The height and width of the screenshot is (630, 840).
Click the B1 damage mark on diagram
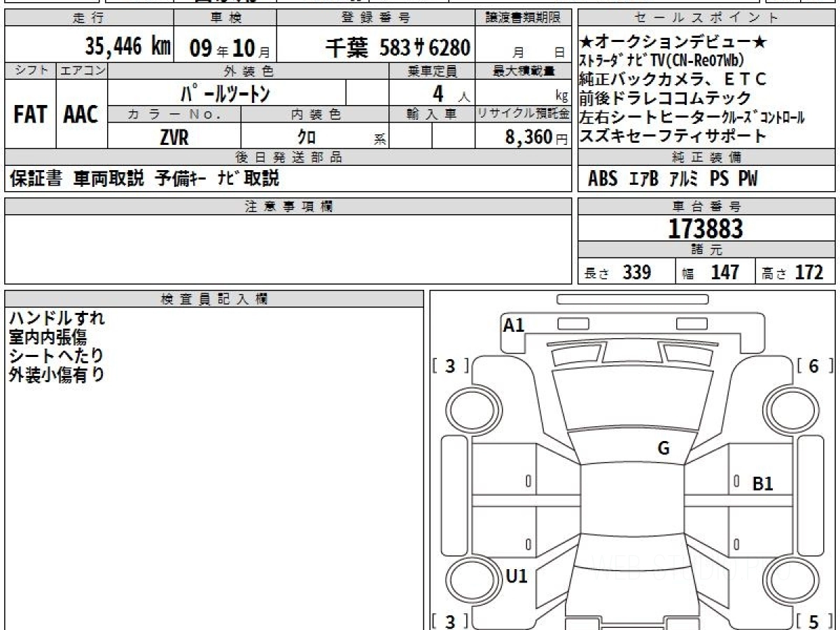point(762,483)
